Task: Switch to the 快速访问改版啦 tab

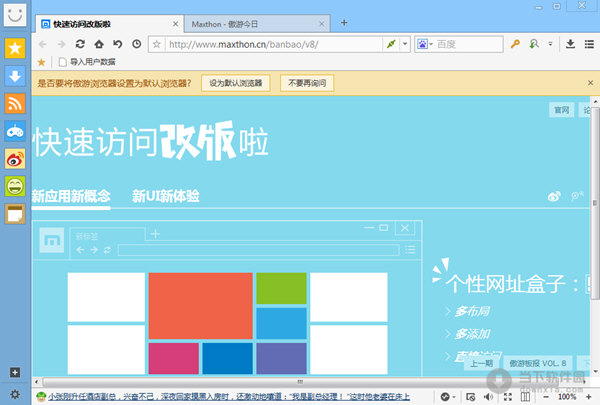Action: [110, 24]
